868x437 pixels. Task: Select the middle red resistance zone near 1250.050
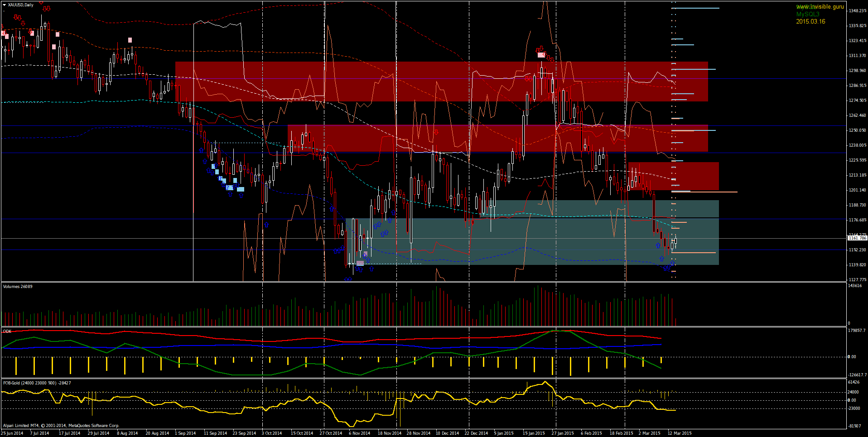tap(498, 138)
